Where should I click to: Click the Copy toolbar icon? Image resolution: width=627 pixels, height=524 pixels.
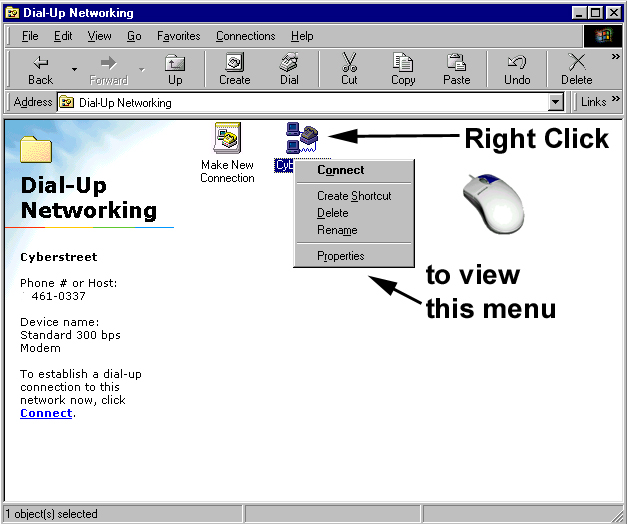pos(403,68)
